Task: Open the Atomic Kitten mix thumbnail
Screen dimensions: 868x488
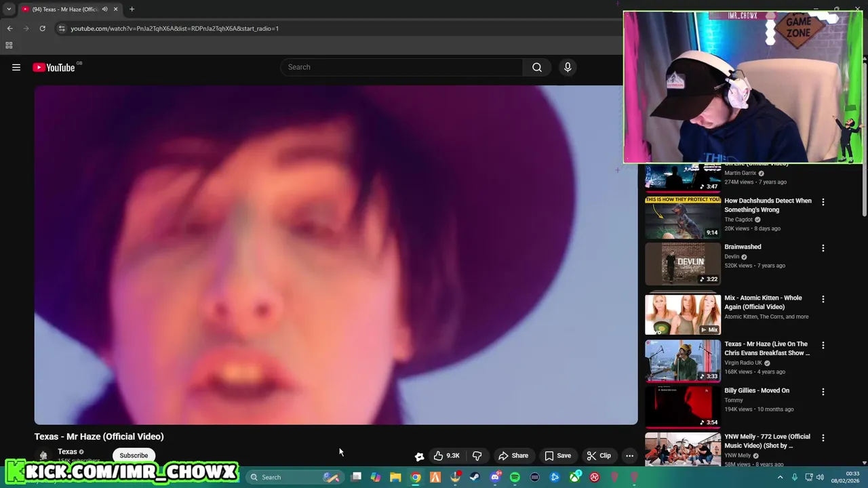Action: (x=683, y=314)
